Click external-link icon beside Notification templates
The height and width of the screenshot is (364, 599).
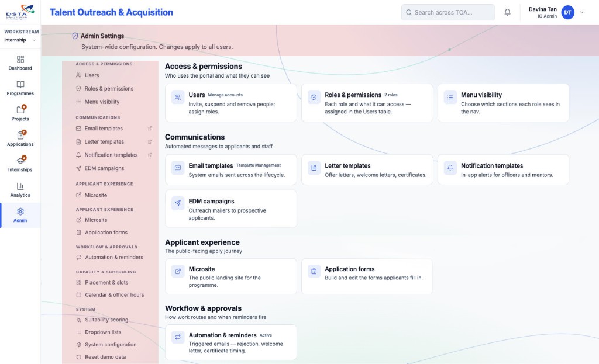150,155
